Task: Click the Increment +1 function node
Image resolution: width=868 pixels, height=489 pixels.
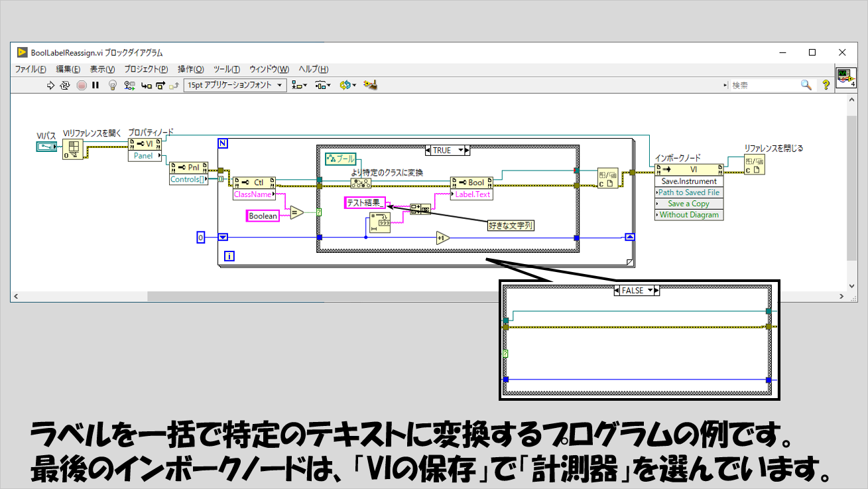Action: pyautogui.click(x=443, y=238)
